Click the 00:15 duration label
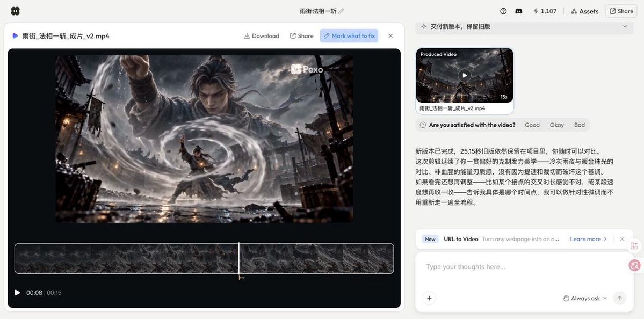This screenshot has width=644, height=319. tap(54, 293)
